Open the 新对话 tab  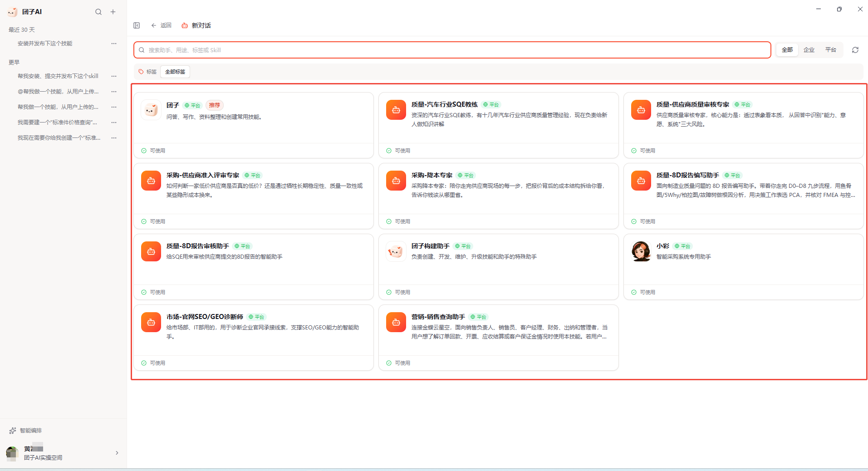pyautogui.click(x=196, y=25)
